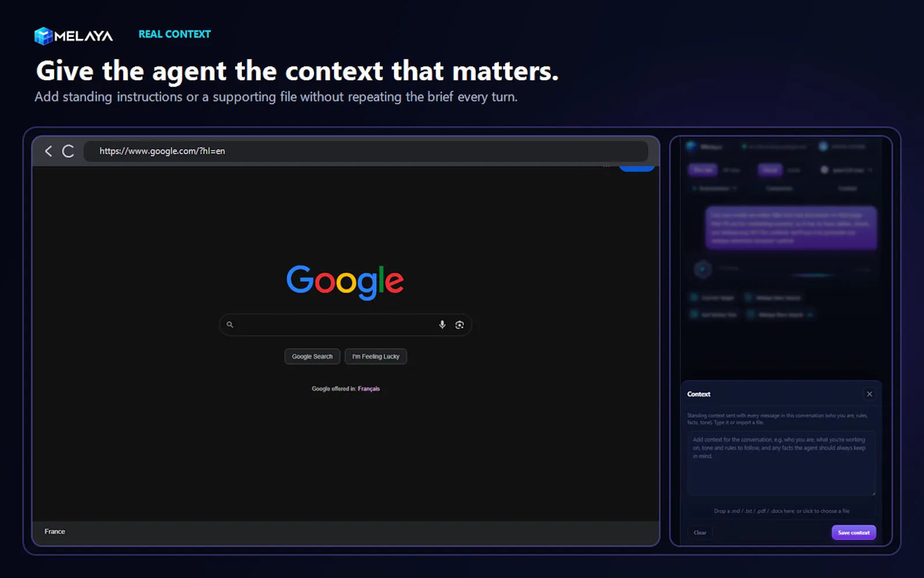
Task: Click the google.com URL address bar
Action: [366, 151]
